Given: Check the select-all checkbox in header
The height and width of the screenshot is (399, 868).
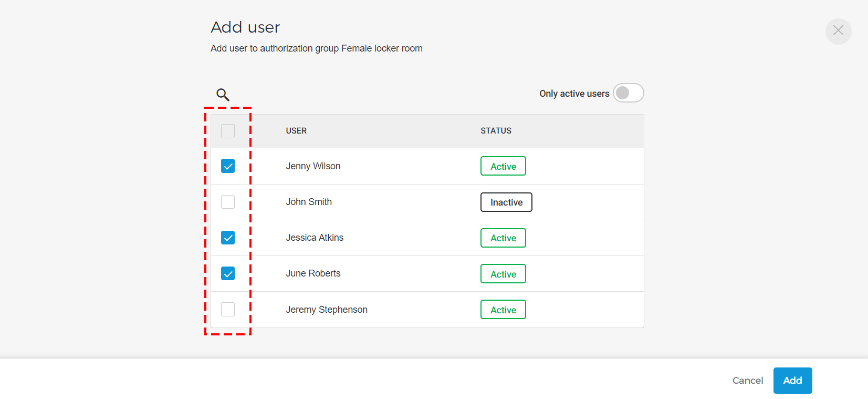Looking at the screenshot, I should pos(228,131).
